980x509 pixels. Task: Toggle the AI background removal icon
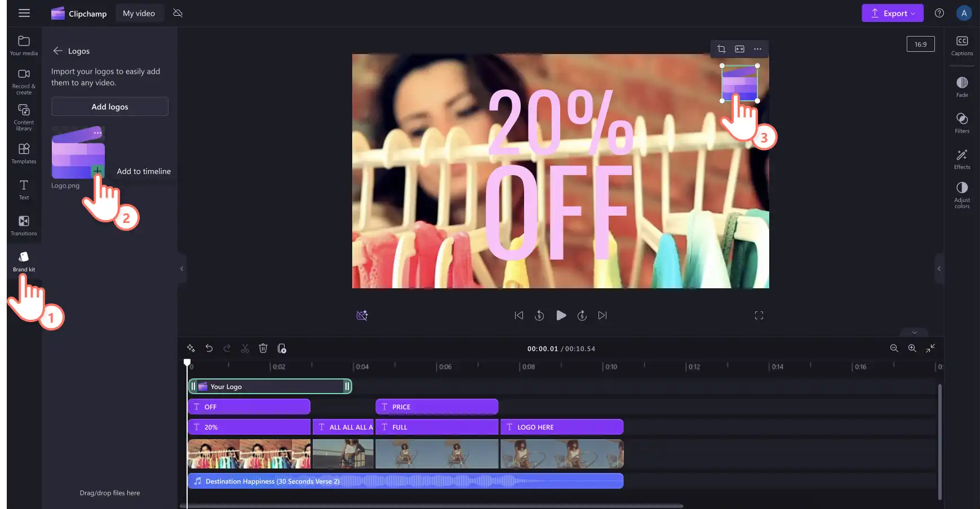[x=362, y=315]
